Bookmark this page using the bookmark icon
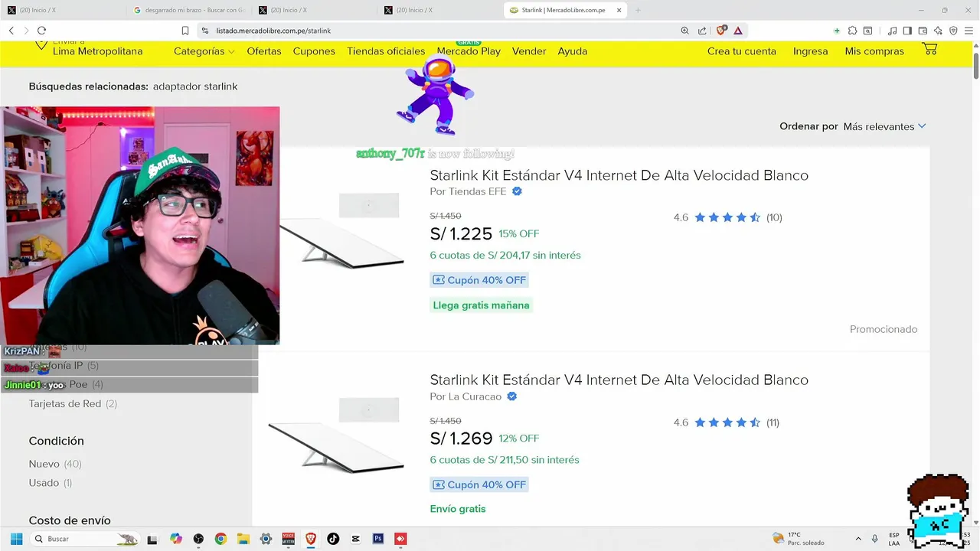 point(185,31)
